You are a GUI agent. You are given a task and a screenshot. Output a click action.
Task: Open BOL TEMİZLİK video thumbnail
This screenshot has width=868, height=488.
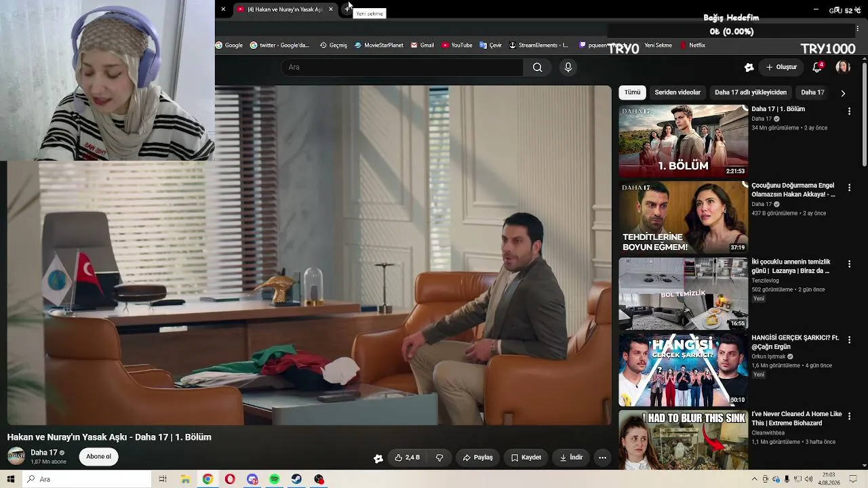[683, 293]
